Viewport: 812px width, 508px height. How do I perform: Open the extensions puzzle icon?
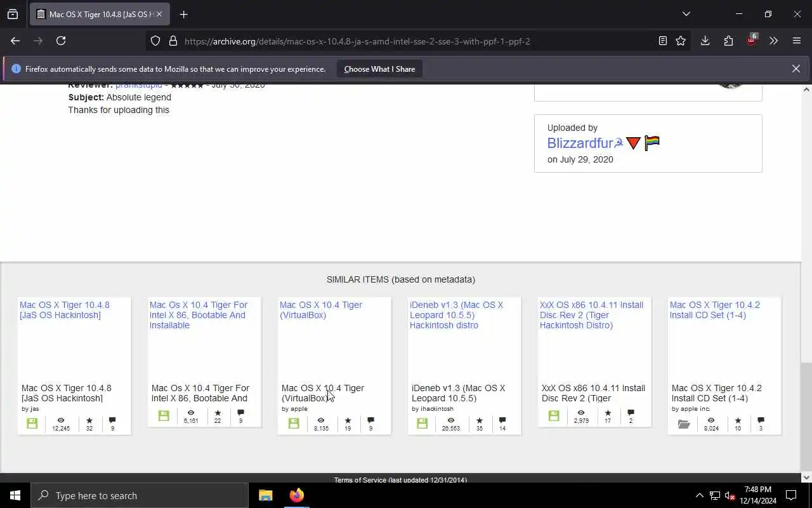click(728, 41)
